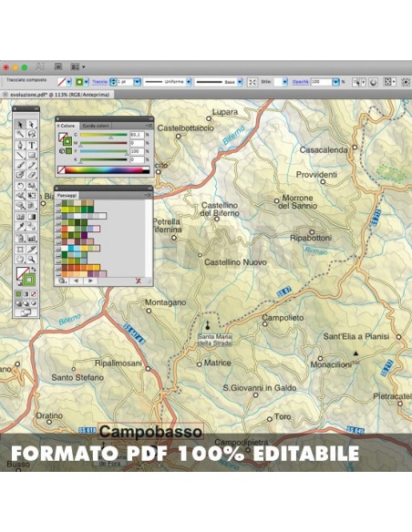This screenshot has height=532, width=412.
Task: Open the fill color dropdown in control bar
Action: [x=69, y=82]
